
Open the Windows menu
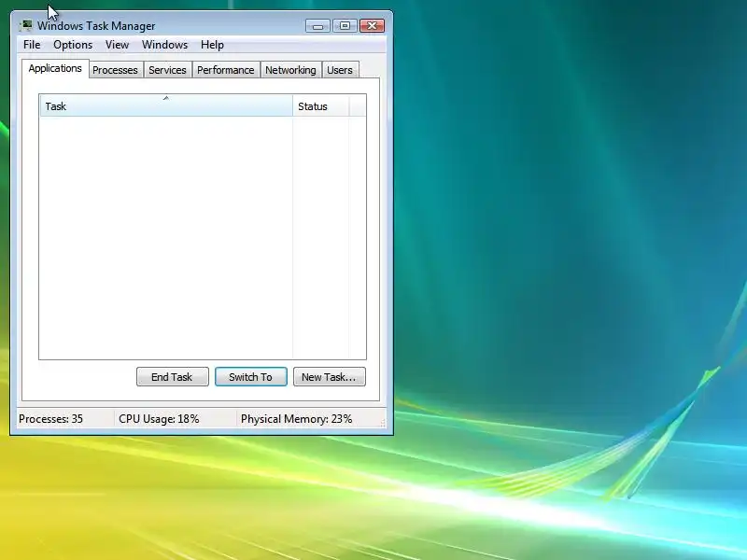165,45
